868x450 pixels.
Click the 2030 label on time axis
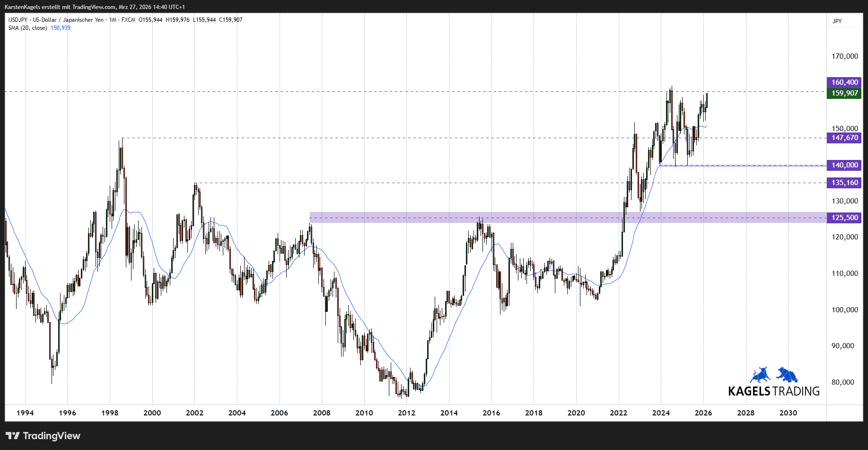pos(788,413)
